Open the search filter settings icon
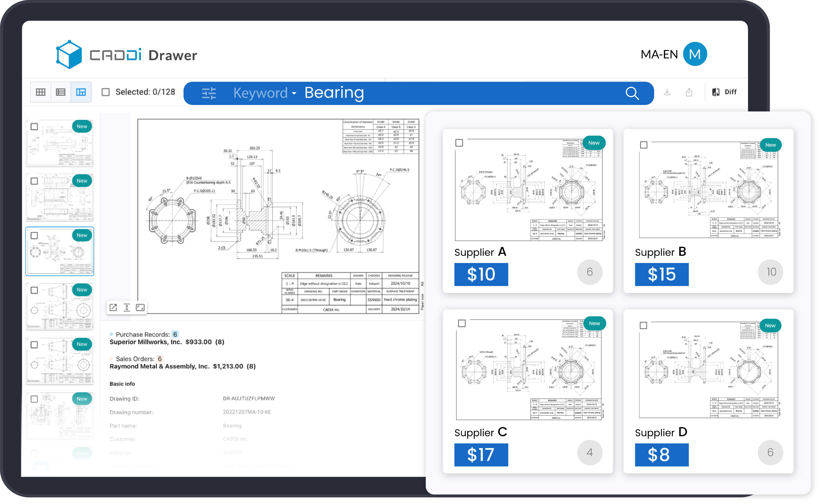This screenshot has width=820, height=504. point(209,93)
